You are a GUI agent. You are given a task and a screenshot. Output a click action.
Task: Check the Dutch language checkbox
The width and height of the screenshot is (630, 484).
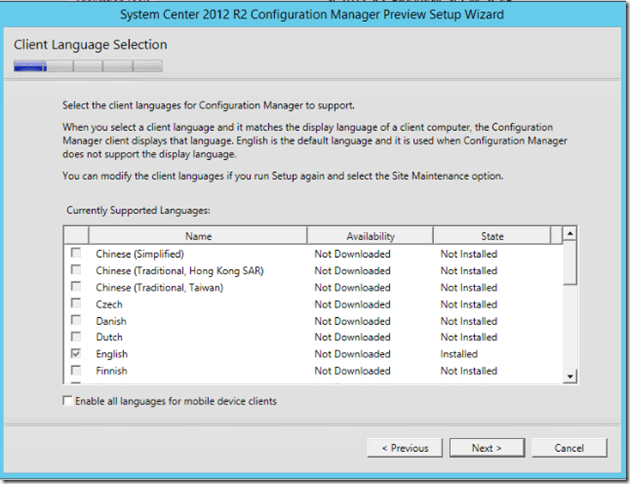77,338
